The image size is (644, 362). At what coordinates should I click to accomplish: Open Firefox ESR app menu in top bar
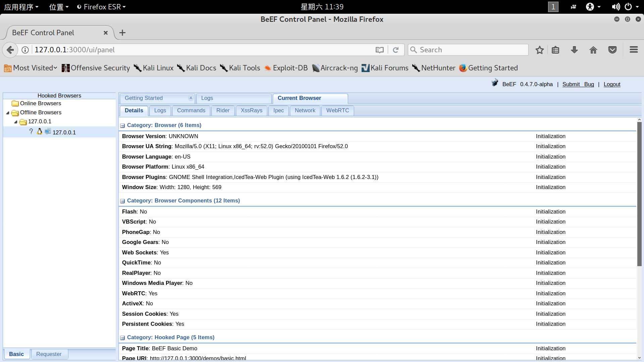(x=101, y=7)
